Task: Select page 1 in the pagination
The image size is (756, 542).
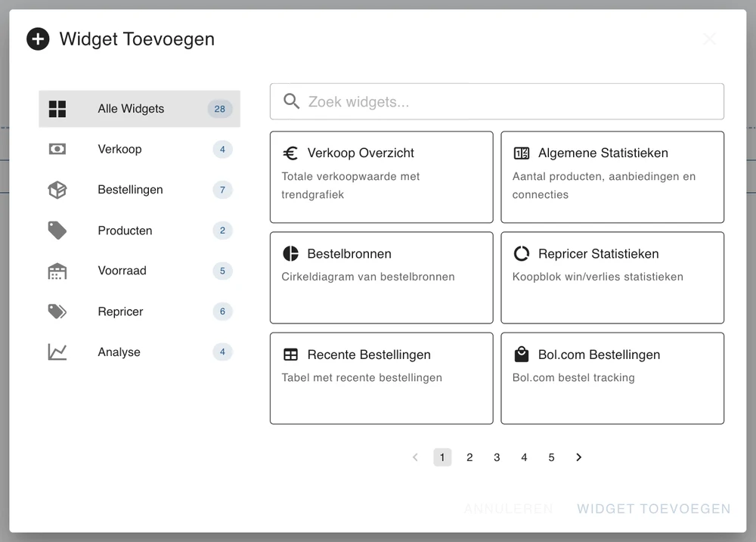Action: tap(442, 457)
